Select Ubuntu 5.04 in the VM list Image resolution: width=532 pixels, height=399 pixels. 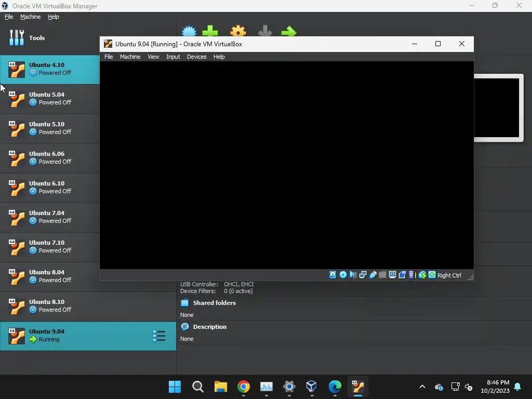pos(49,99)
